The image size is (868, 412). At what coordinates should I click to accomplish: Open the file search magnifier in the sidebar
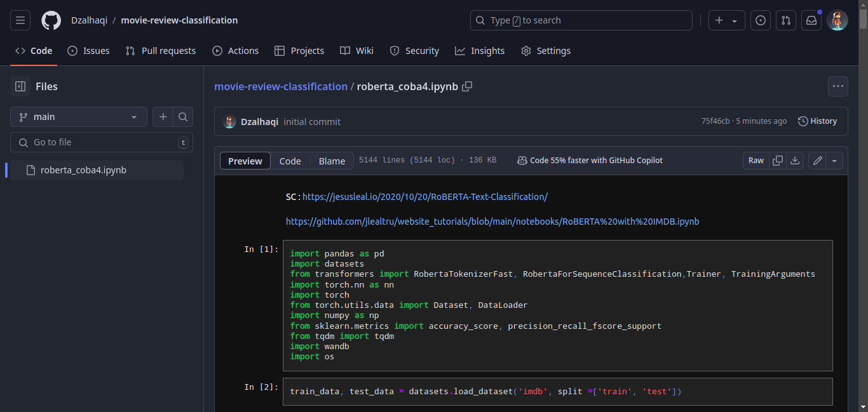coord(182,117)
